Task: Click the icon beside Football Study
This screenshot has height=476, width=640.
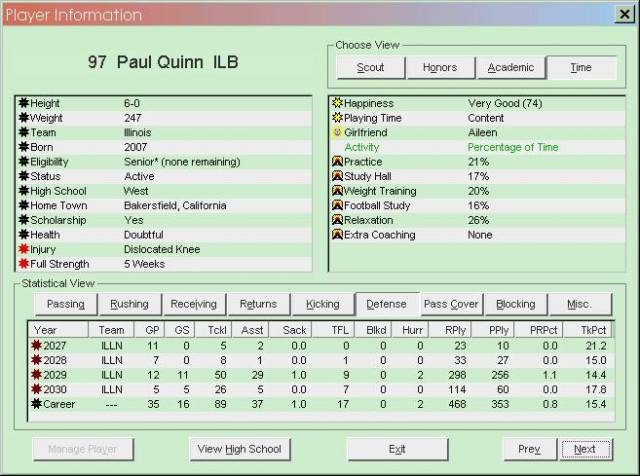Action: point(337,205)
